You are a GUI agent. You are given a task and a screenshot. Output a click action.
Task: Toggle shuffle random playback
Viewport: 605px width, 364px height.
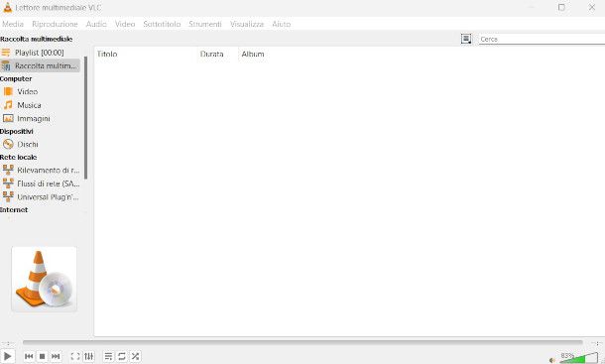pos(136,356)
